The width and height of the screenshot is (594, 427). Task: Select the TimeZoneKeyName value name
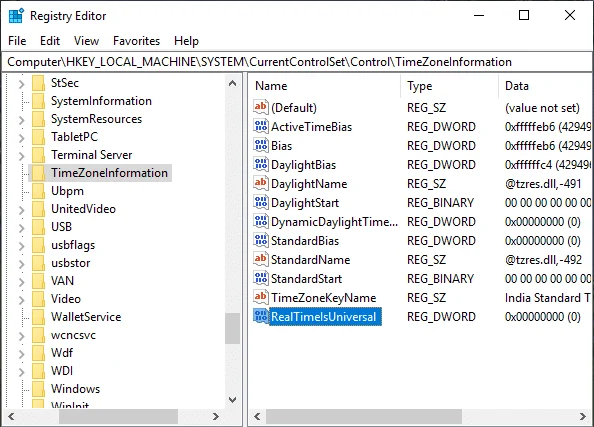tap(324, 298)
